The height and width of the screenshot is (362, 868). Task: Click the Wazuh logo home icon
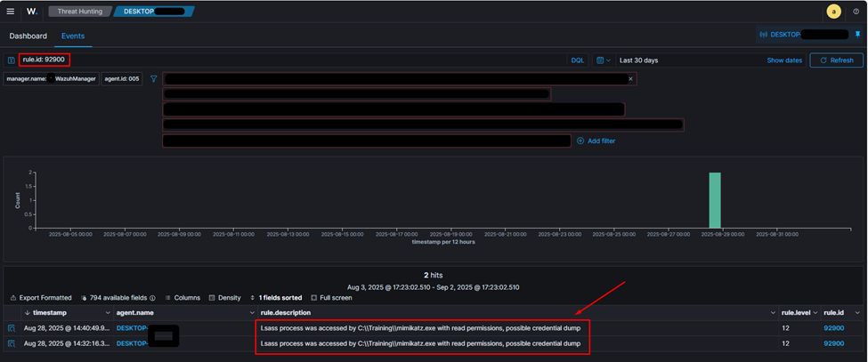coord(32,12)
